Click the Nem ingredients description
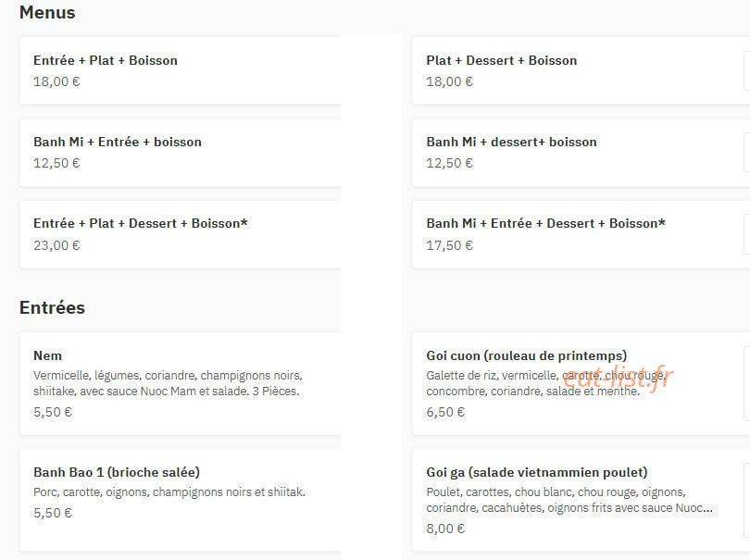 [168, 383]
